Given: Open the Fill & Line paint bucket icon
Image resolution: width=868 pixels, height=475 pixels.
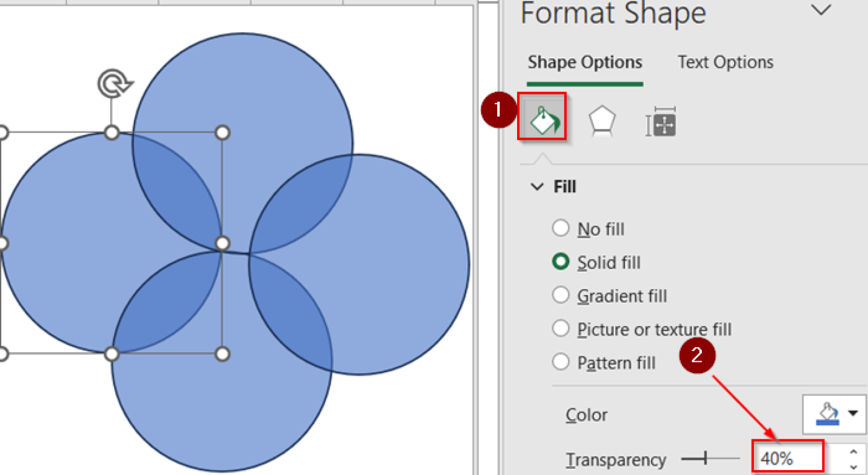Looking at the screenshot, I should click(x=542, y=119).
